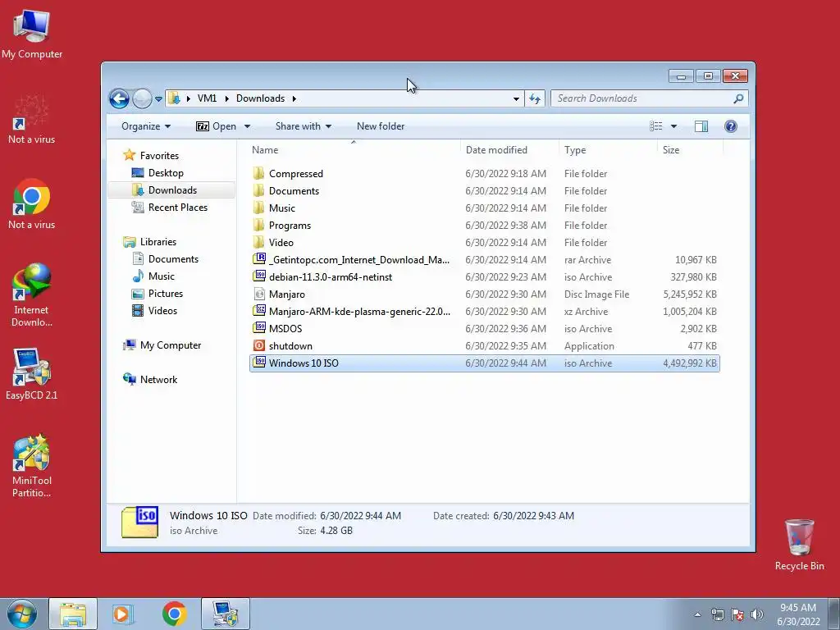Screen dimensions: 840x630
Task: Select Network in the navigation pane
Action: pyautogui.click(x=158, y=380)
